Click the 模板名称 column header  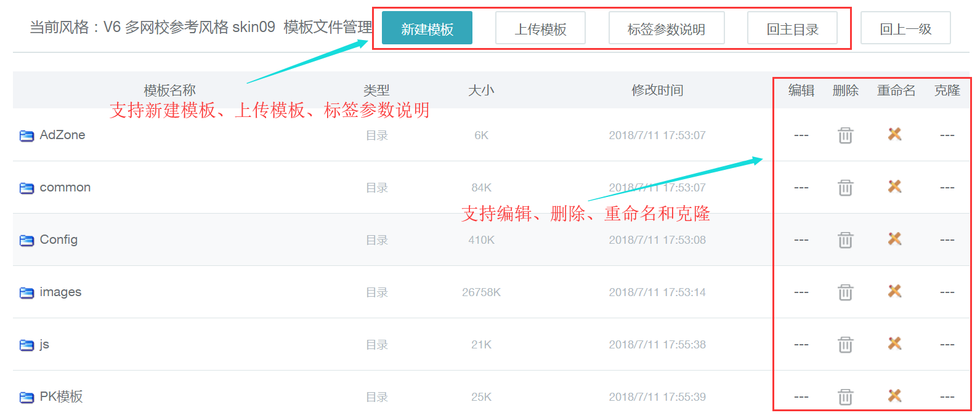click(x=169, y=90)
